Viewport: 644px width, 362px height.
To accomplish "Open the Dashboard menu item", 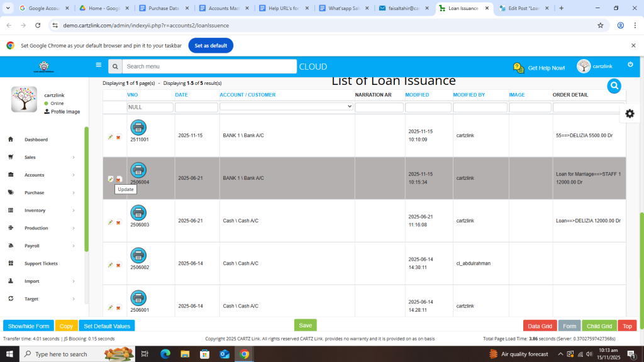I will coord(36,140).
